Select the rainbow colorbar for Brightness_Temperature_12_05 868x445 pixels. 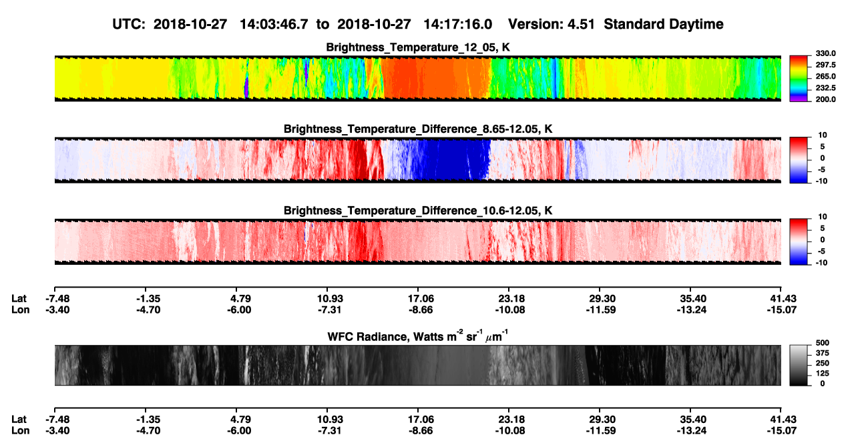click(799, 79)
